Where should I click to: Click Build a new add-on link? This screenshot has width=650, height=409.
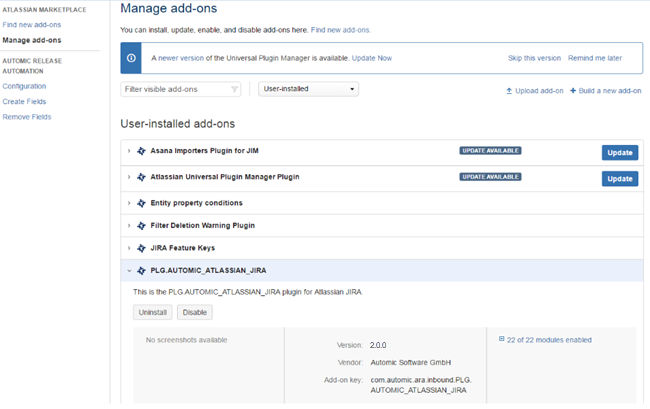point(610,91)
